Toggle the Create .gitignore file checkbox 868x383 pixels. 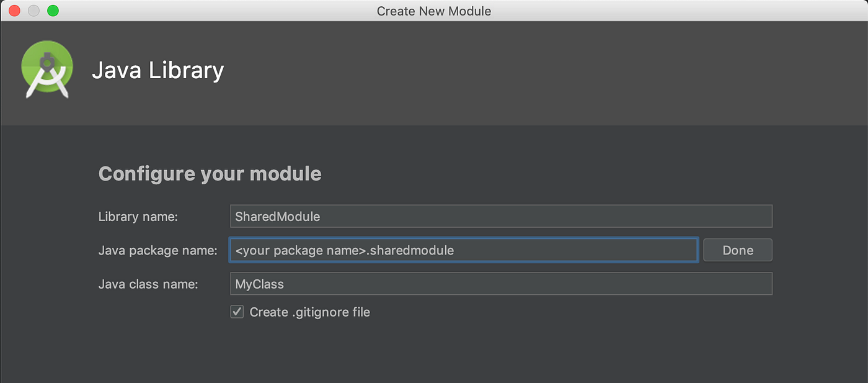pyautogui.click(x=237, y=312)
